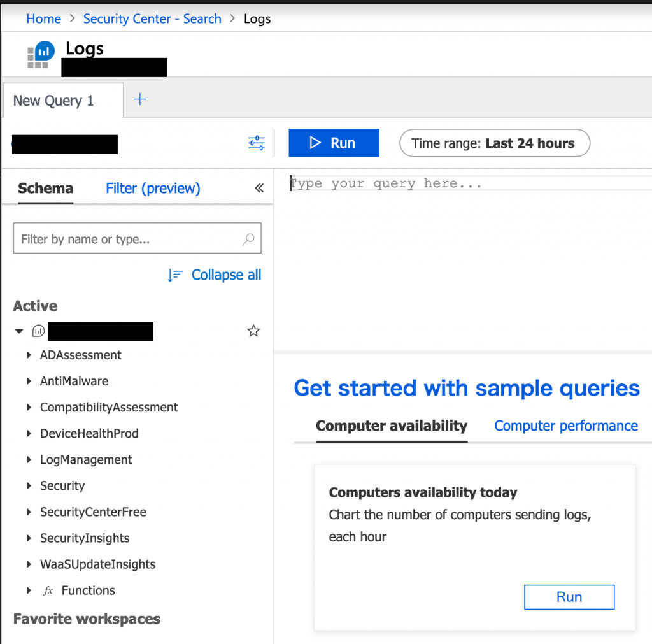Expand the SecurityInsights node

(29, 538)
